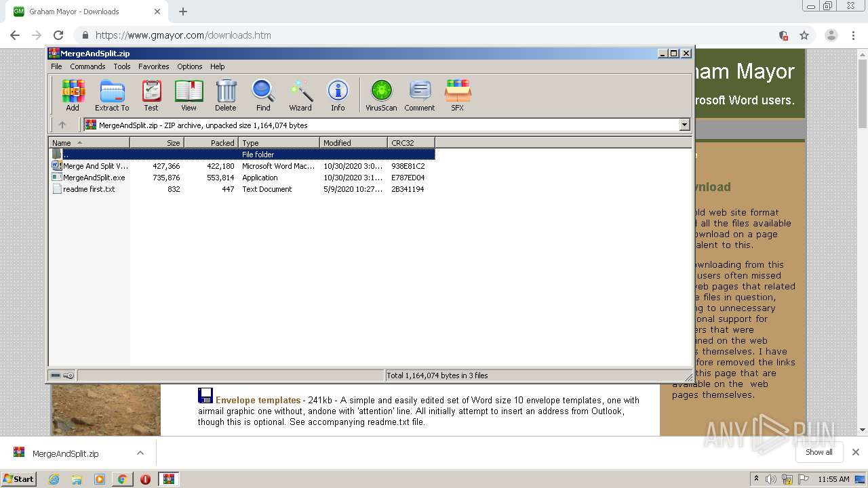This screenshot has width=868, height=488.
Task: Launch the Wizard wand tool
Action: pyautogui.click(x=300, y=95)
